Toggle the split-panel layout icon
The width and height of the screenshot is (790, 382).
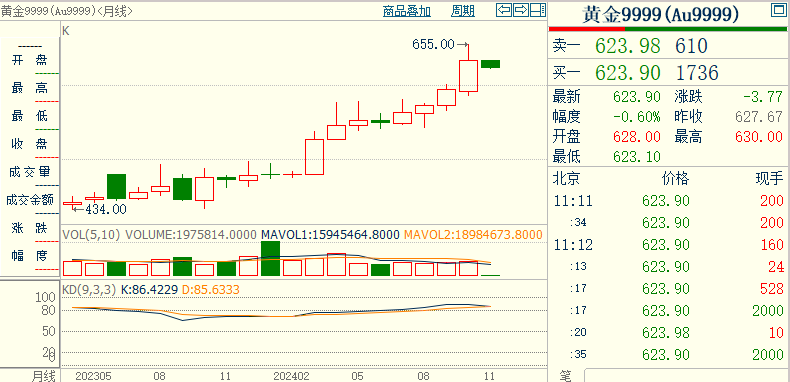[x=539, y=9]
